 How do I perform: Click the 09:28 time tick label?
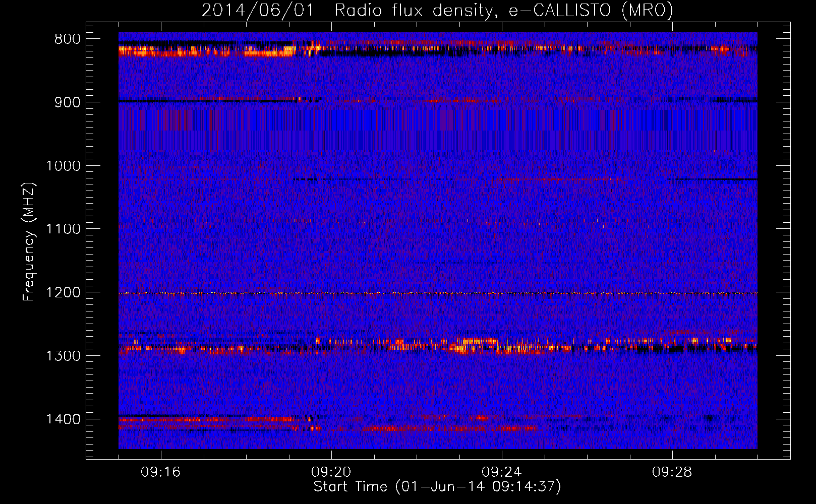point(672,472)
